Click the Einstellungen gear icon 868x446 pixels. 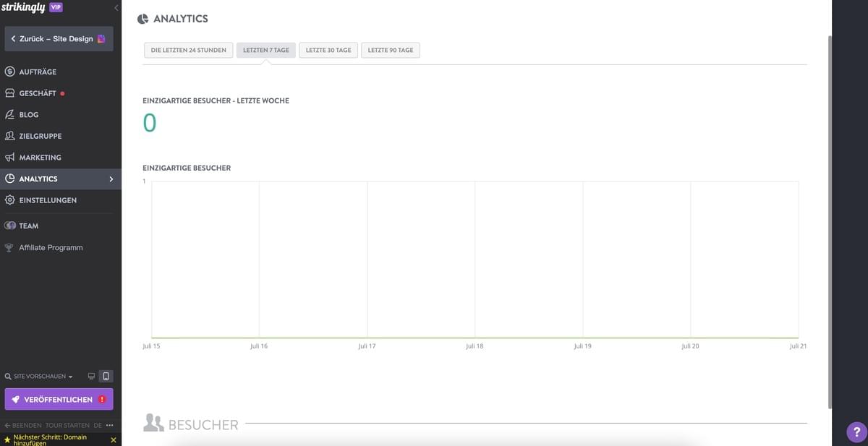pos(9,200)
